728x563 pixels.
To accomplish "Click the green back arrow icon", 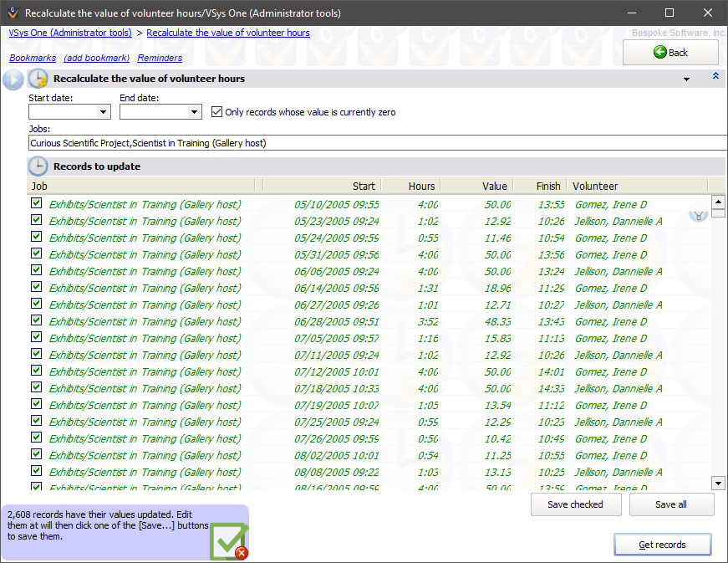I will click(x=659, y=53).
